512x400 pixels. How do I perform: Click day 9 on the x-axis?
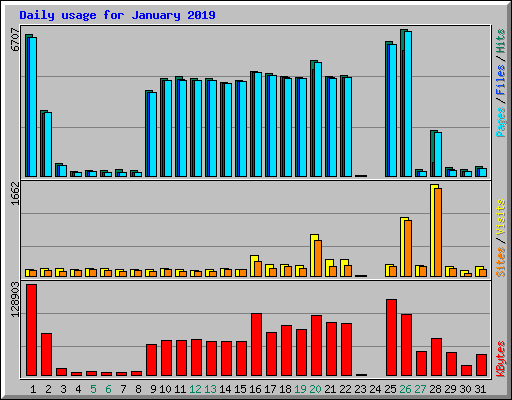(x=153, y=389)
